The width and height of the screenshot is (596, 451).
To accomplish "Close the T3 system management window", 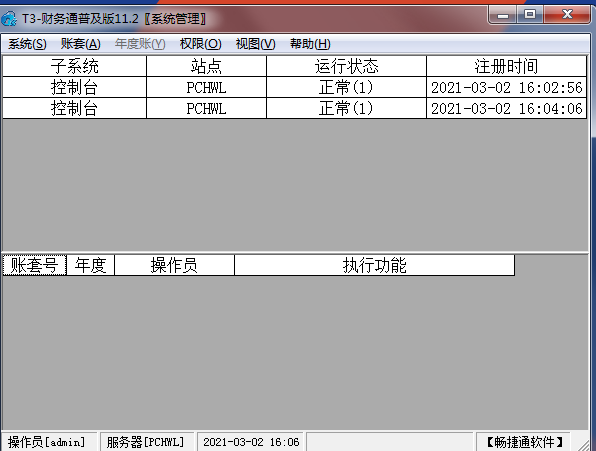I will (x=566, y=15).
